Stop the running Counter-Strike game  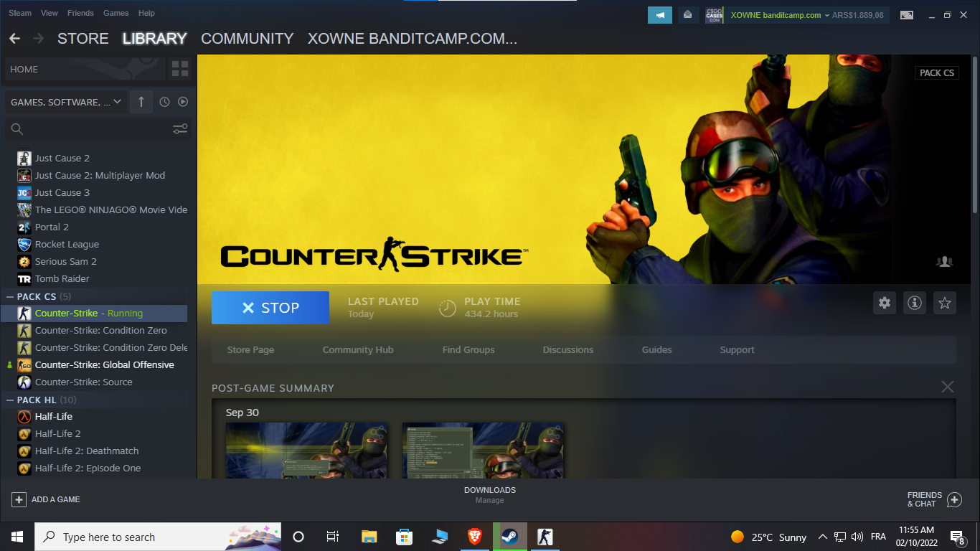(270, 308)
